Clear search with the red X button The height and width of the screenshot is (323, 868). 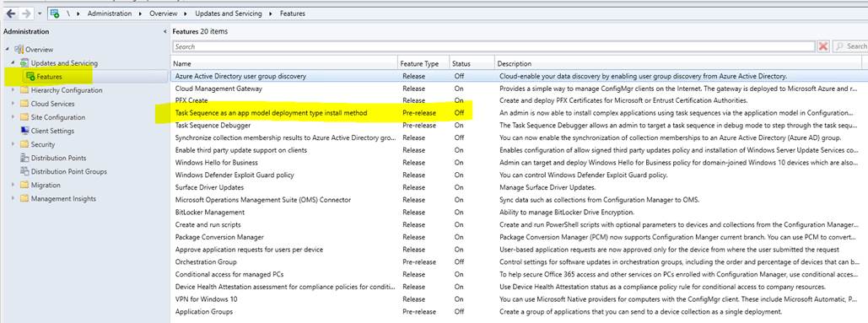pos(823,46)
